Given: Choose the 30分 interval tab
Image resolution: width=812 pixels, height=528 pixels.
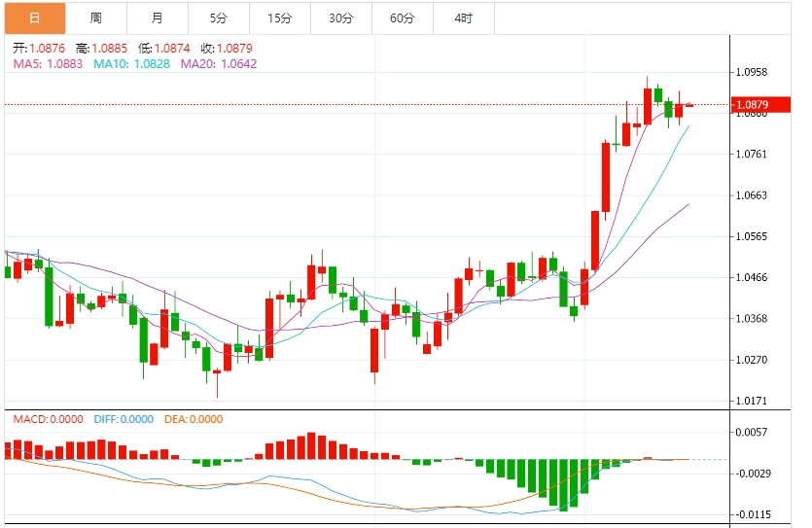Looking at the screenshot, I should pos(340,18).
